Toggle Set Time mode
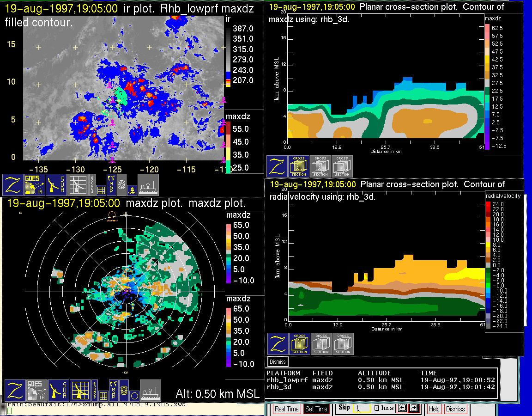This screenshot has height=416, width=532. (316, 409)
